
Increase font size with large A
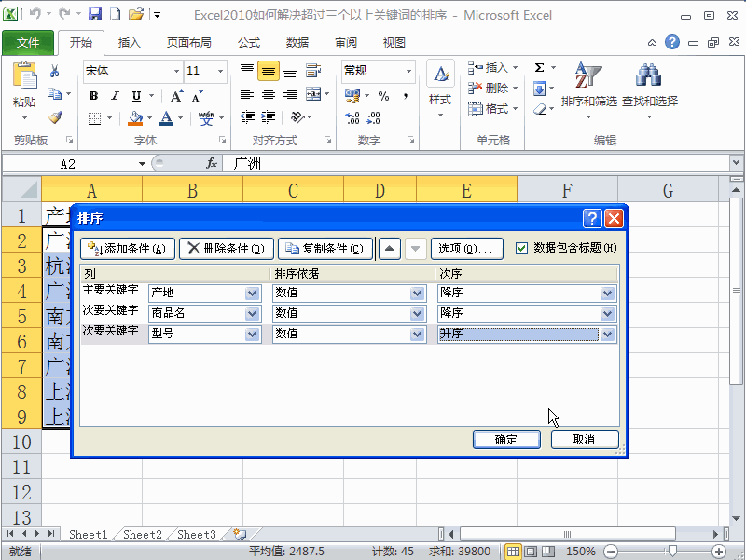pyautogui.click(x=176, y=97)
